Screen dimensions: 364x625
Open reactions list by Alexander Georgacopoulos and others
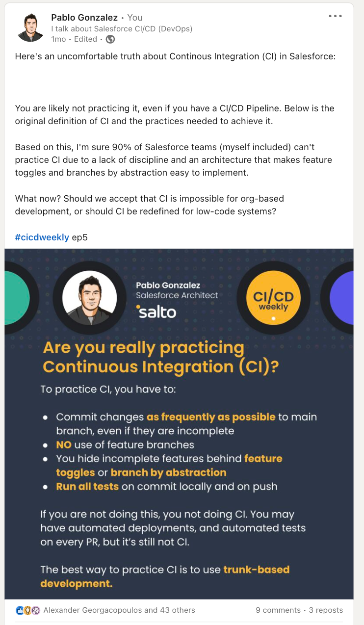(x=119, y=610)
